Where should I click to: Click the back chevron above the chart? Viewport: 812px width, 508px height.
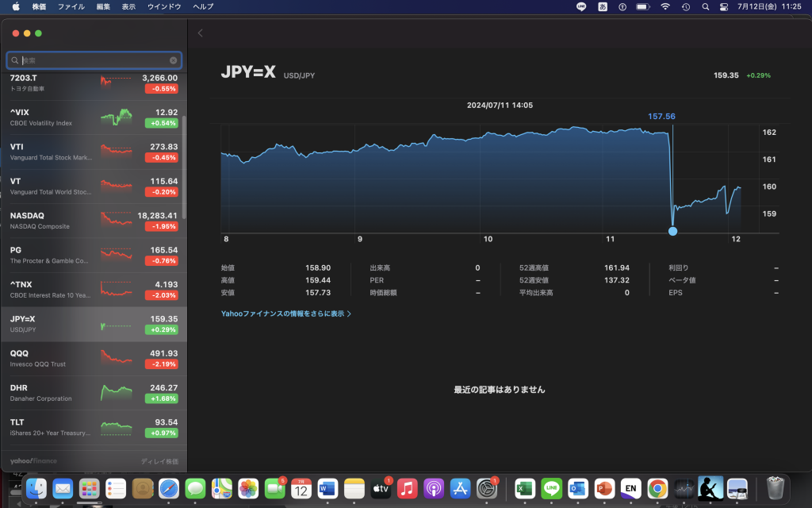pyautogui.click(x=201, y=33)
